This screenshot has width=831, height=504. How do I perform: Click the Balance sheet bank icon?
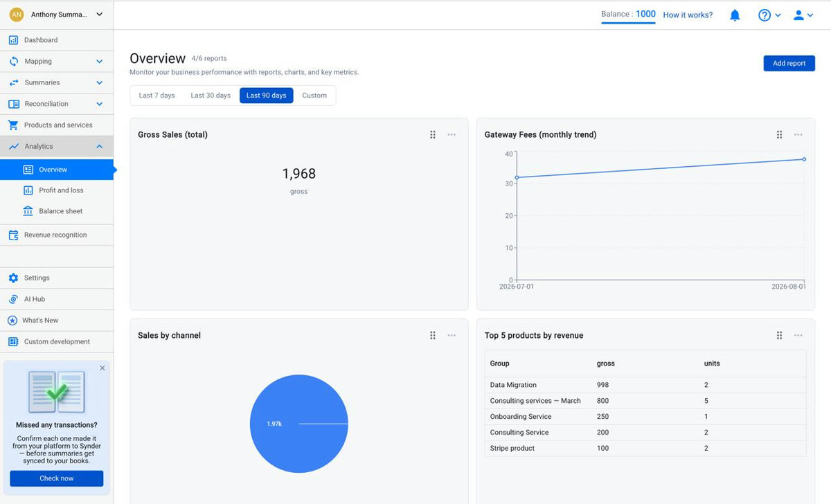[x=28, y=211]
